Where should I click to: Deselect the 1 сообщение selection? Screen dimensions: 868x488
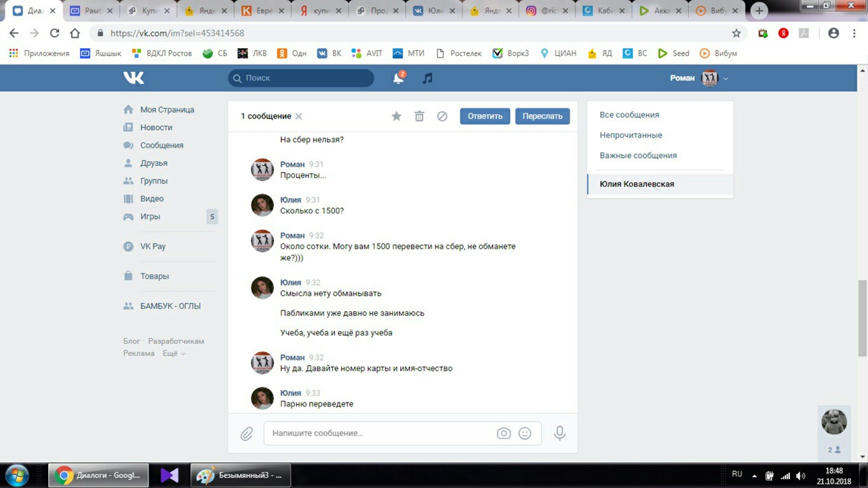coord(298,117)
